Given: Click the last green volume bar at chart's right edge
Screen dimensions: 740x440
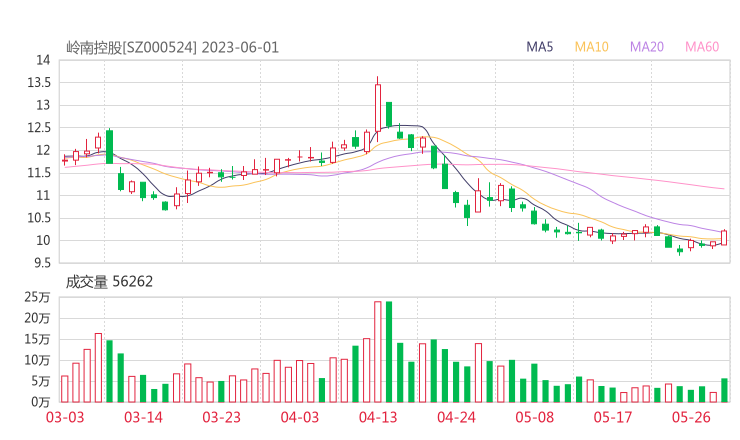Looking at the screenshot, I should (724, 390).
